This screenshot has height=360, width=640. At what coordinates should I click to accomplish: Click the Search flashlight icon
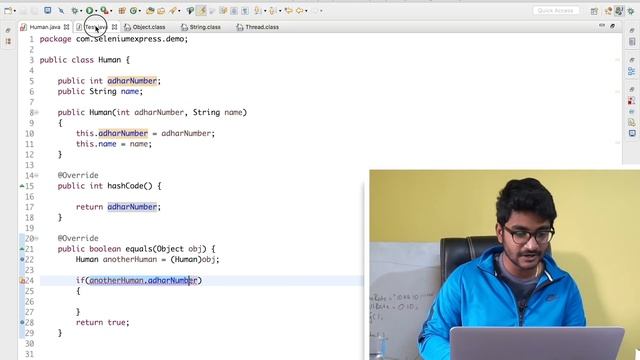[173, 11]
